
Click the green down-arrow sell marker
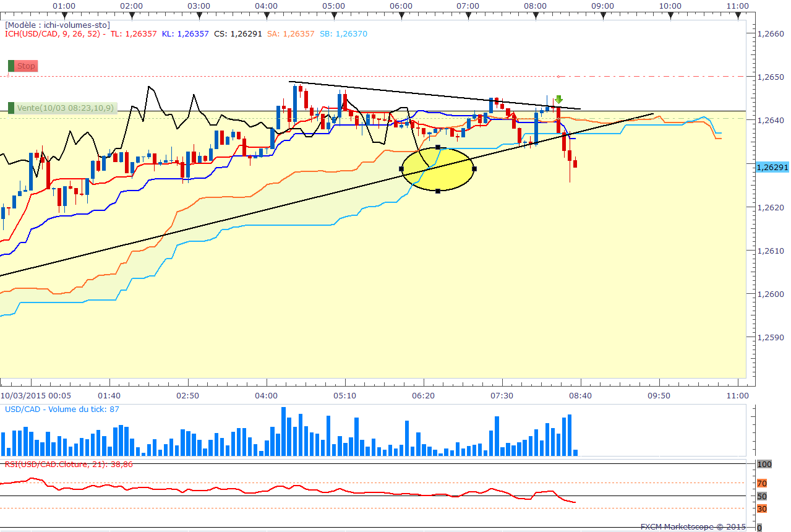(x=558, y=99)
